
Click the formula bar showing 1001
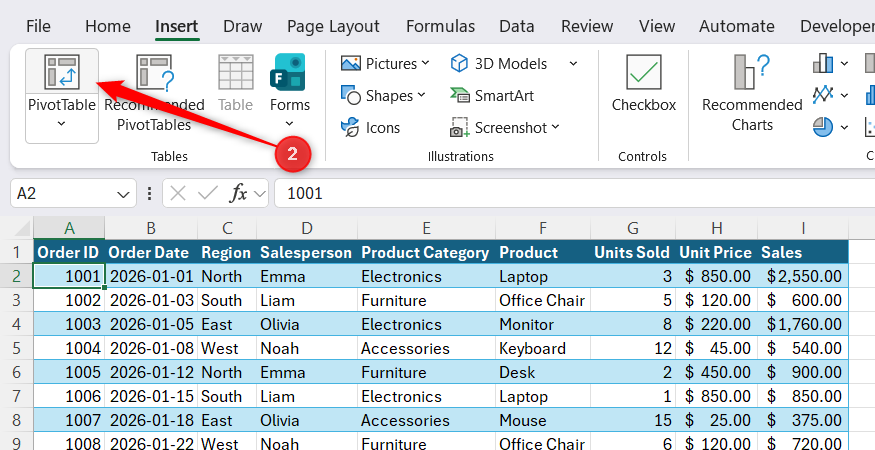[575, 194]
